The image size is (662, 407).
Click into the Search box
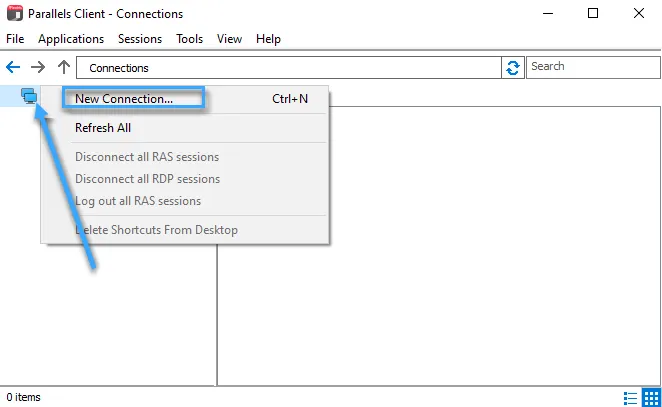593,68
